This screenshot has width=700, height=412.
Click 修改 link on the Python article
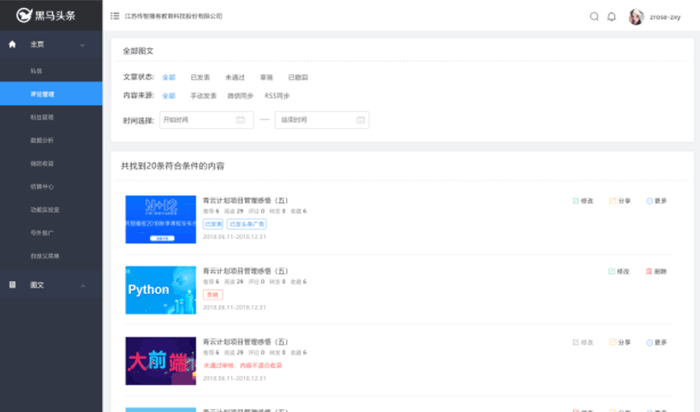(618, 271)
